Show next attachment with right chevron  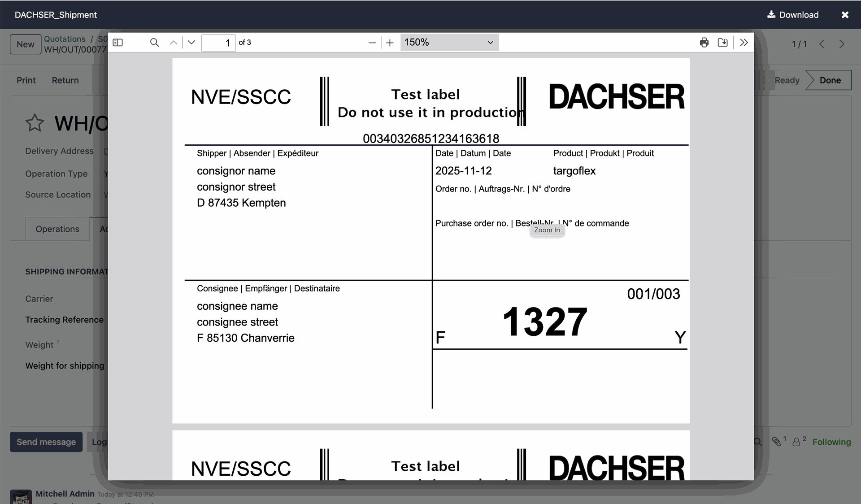click(x=842, y=44)
